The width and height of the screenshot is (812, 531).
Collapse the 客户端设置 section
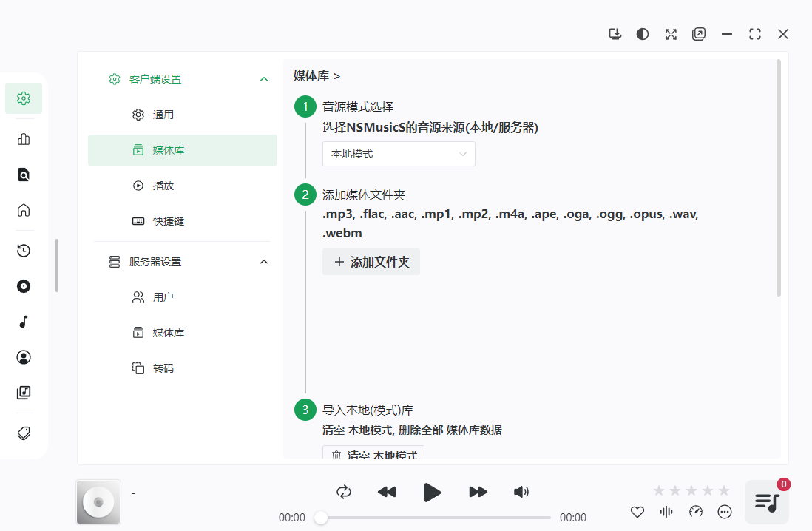click(264, 78)
